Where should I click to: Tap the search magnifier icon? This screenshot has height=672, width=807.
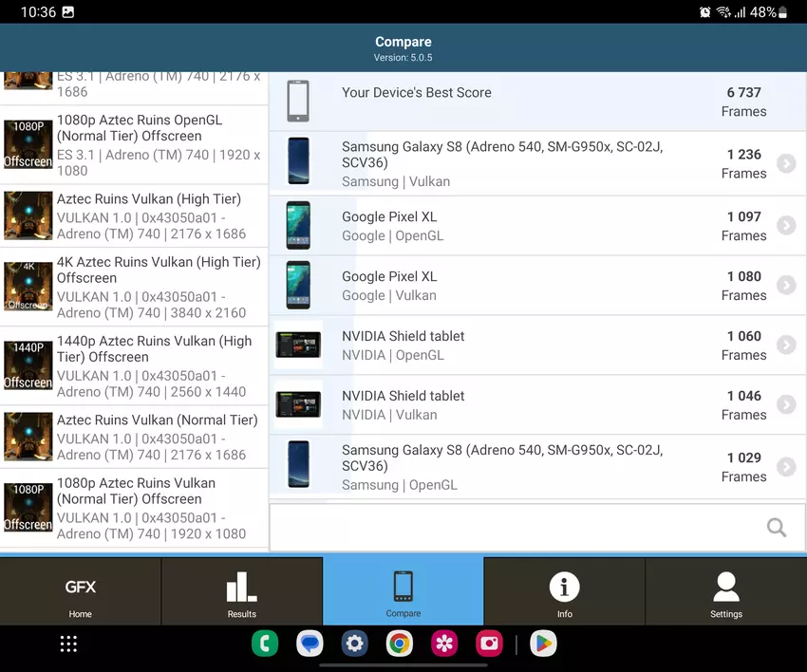pos(776,528)
